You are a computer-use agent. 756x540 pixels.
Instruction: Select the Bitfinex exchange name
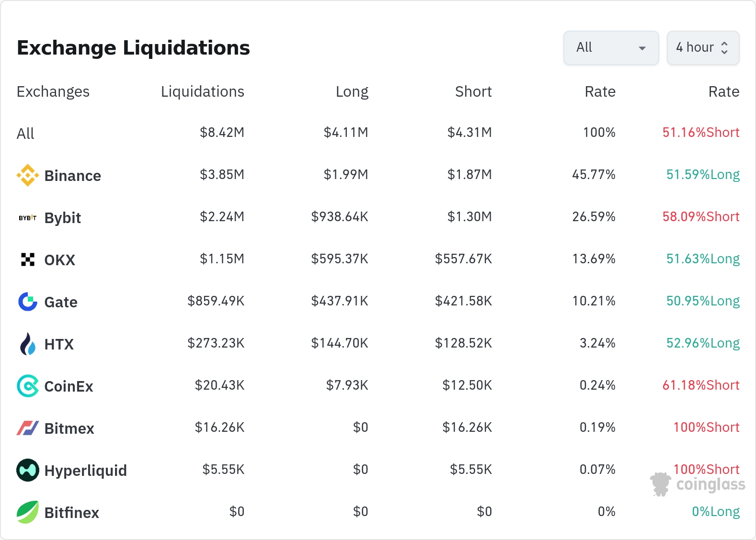[71, 513]
